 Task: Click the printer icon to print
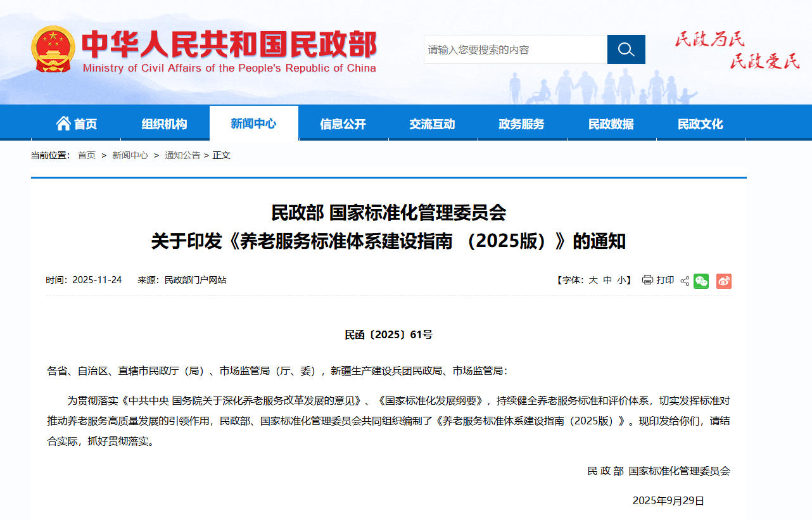(647, 280)
